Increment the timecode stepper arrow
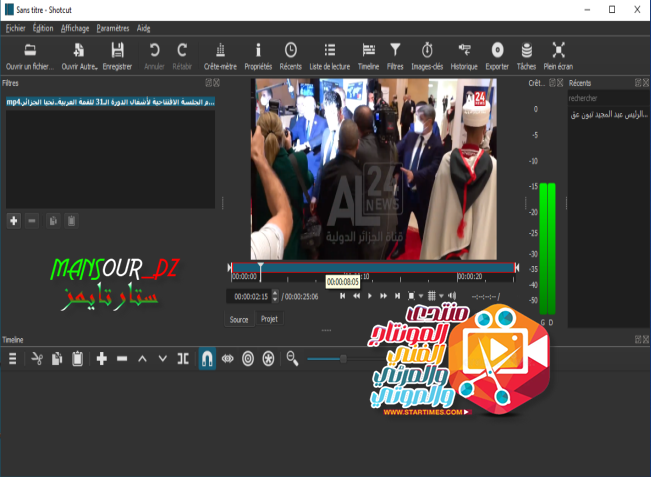The width and height of the screenshot is (651, 477). (275, 293)
